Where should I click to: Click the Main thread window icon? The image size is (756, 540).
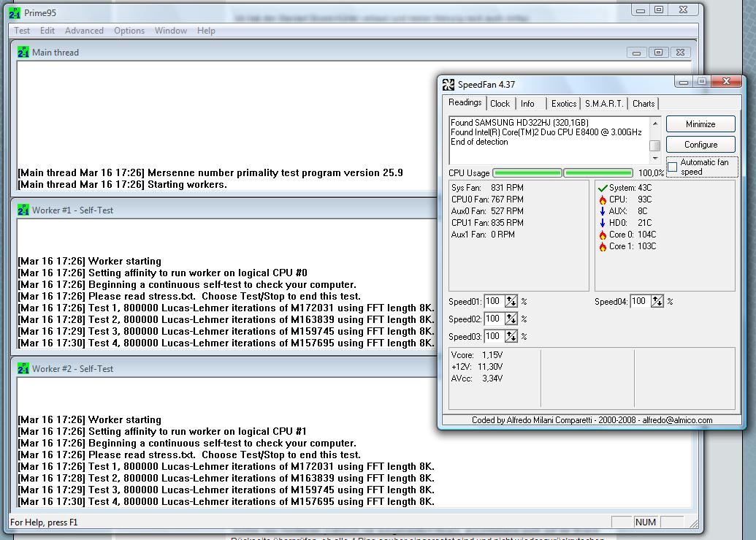pyautogui.click(x=23, y=52)
